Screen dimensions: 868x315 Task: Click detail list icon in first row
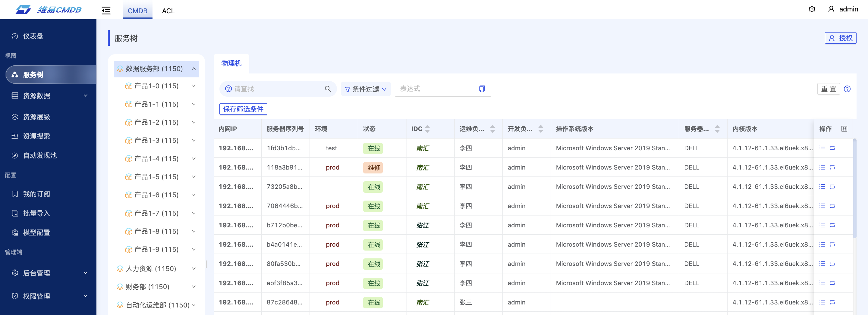coord(822,148)
